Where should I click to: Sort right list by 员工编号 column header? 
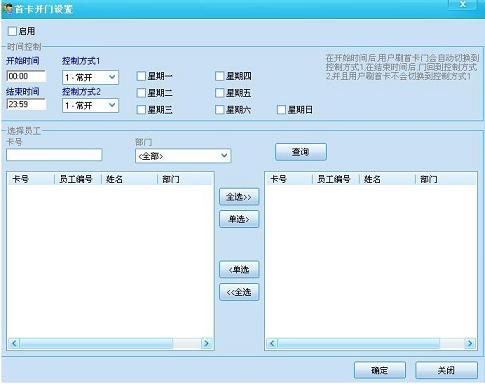pos(336,179)
